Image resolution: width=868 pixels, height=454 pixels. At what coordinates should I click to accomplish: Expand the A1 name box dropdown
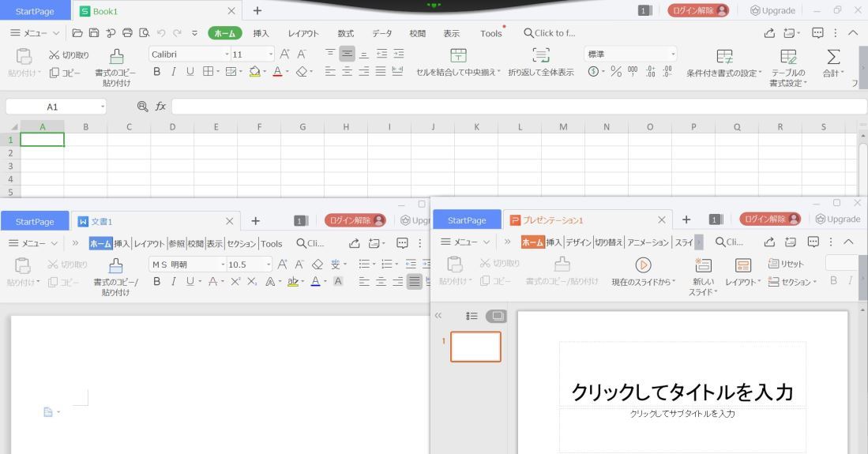pos(103,107)
